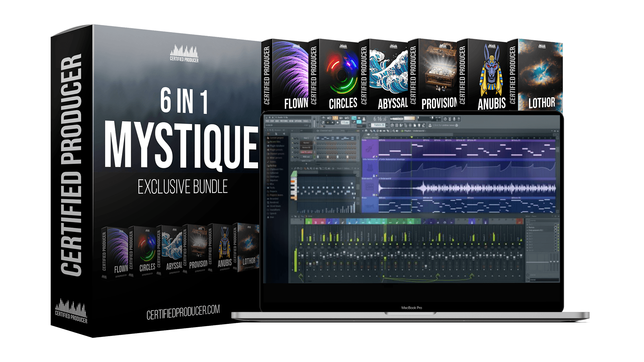Open the CERTIFIEDPRODUCER.COM link on the box
644x362 pixels.
click(x=183, y=312)
